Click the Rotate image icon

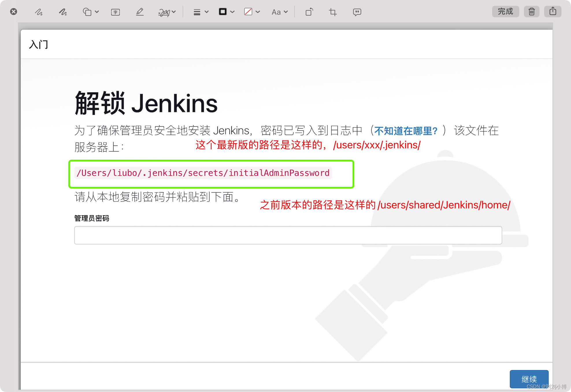(309, 12)
